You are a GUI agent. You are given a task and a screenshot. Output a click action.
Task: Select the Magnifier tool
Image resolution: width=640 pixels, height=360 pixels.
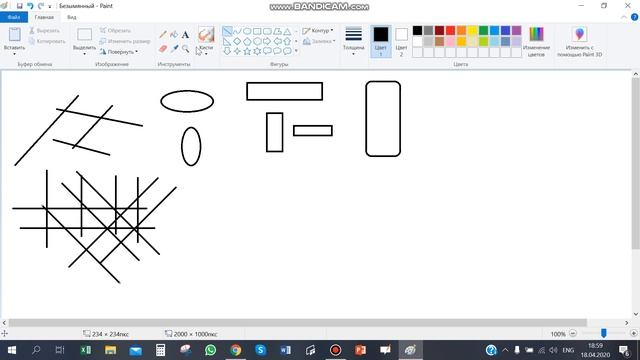(x=186, y=49)
